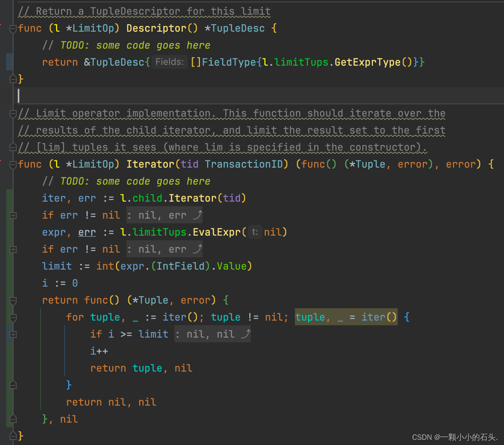This screenshot has width=504, height=445.
Task: Expand the folded "if i >= limit" block
Action: pyautogui.click(x=13, y=334)
